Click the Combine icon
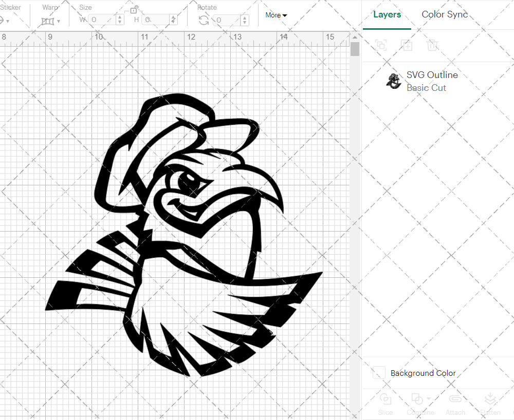Screen dimensions: 514x420 (x=416, y=399)
